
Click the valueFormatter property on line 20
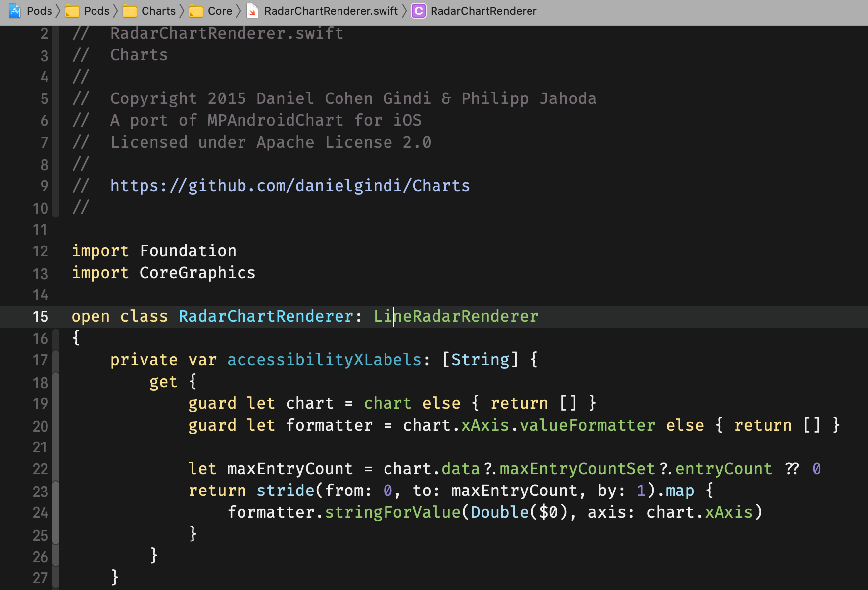pos(587,425)
